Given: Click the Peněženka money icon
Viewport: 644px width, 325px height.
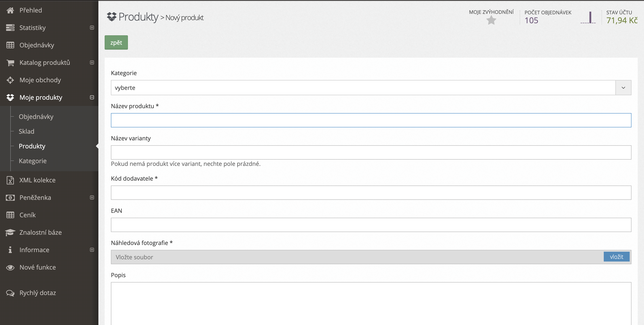Looking at the screenshot, I should coord(10,198).
